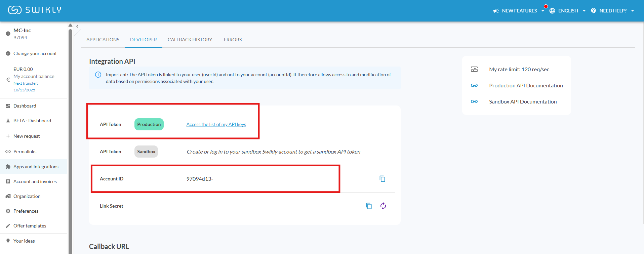Open Production API Documentation
The width and height of the screenshot is (644, 254).
coord(526,85)
